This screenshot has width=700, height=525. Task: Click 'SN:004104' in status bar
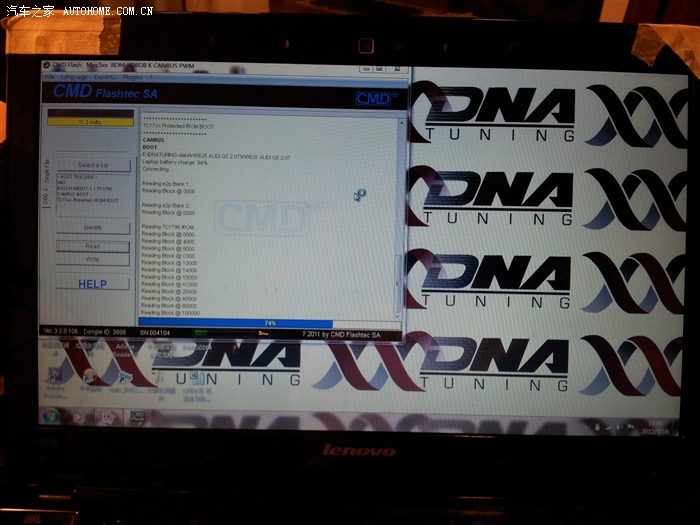[155, 333]
